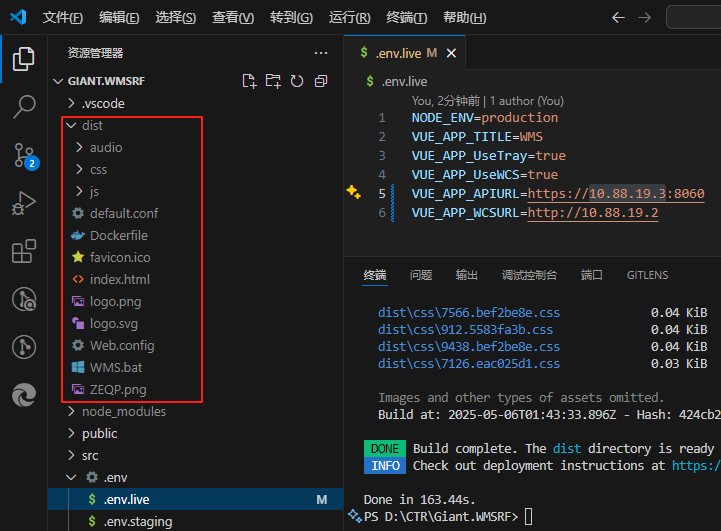Viewport: 721px width, 531px height.
Task: Expand the node_modules folder
Action: click(123, 411)
